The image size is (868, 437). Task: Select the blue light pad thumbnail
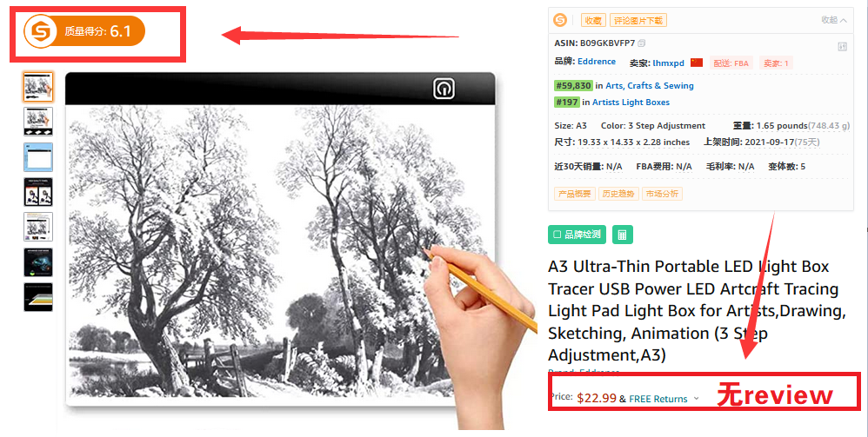click(x=38, y=157)
